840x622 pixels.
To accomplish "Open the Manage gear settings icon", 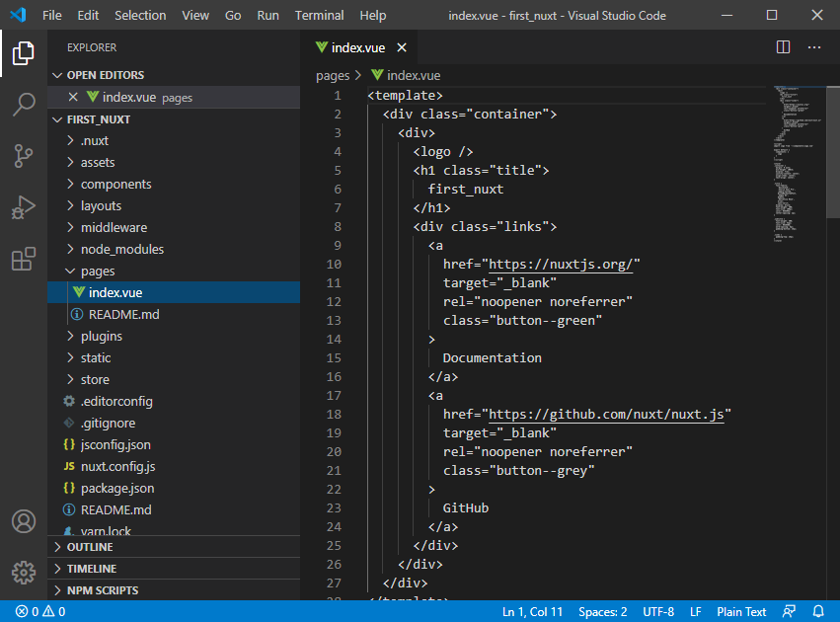I will tap(24, 572).
